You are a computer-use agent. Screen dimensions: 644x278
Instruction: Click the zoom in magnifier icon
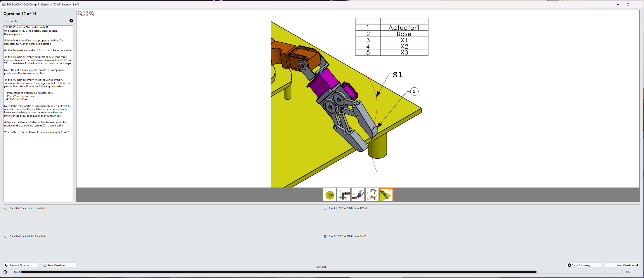coord(92,14)
